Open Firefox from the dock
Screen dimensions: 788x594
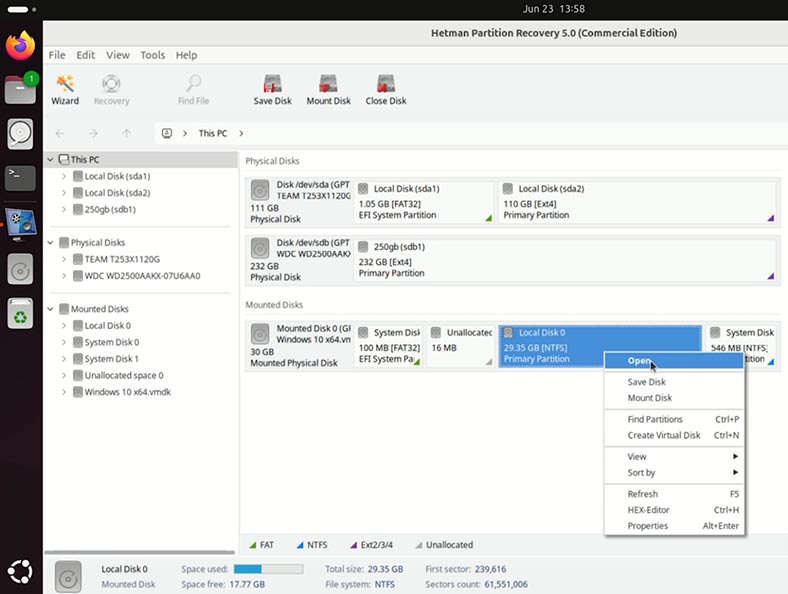[x=21, y=46]
